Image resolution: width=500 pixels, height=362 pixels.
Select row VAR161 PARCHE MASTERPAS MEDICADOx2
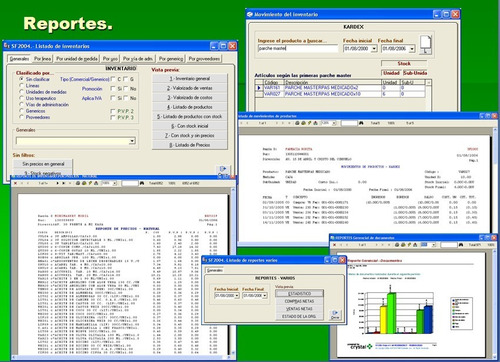coord(340,88)
